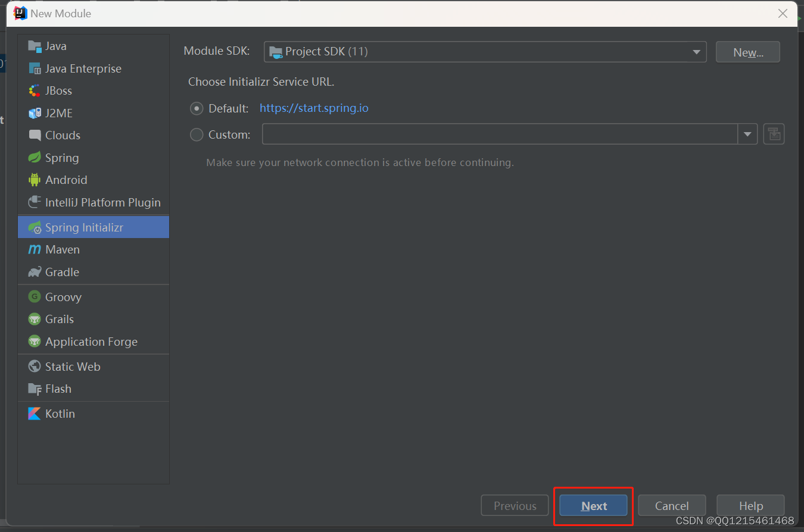Click the IntelliJ logo in the title bar

pyautogui.click(x=20, y=13)
